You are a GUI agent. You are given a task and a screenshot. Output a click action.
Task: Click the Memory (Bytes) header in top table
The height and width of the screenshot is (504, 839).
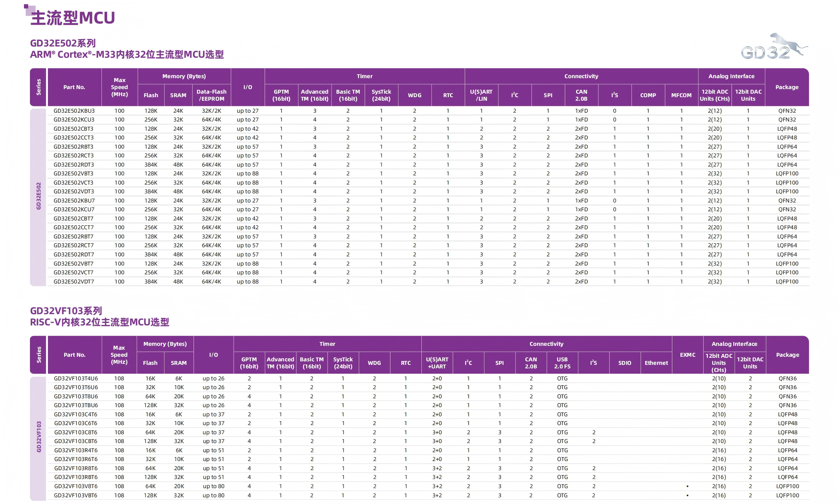coord(184,76)
